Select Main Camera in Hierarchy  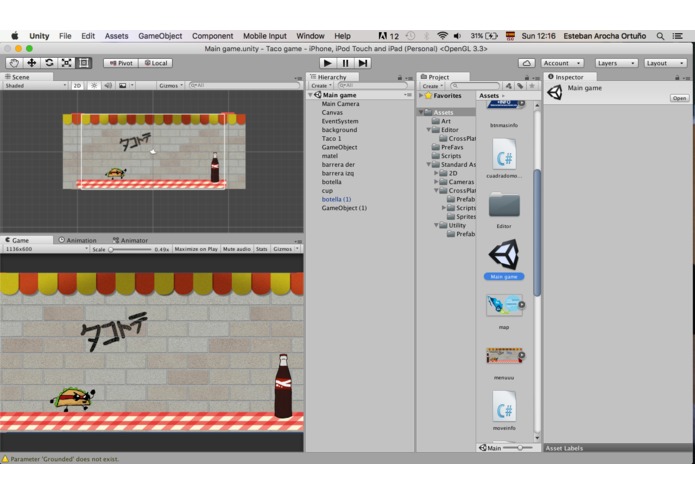click(x=340, y=104)
